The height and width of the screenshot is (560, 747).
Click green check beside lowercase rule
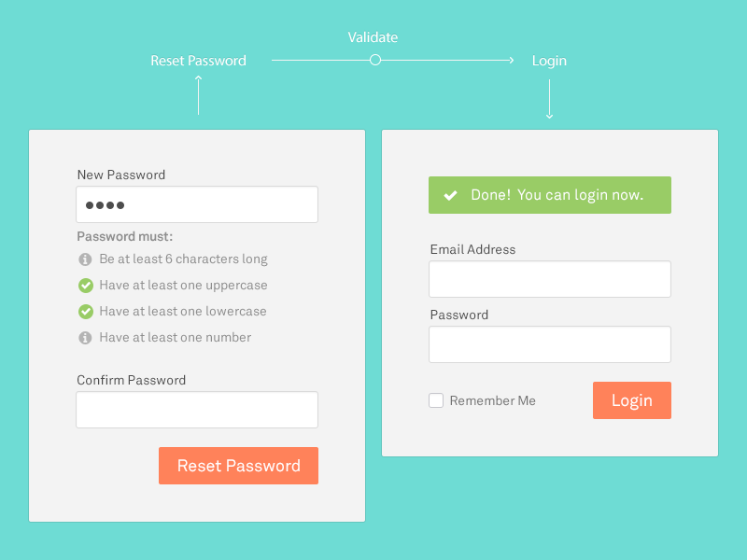[x=85, y=312]
